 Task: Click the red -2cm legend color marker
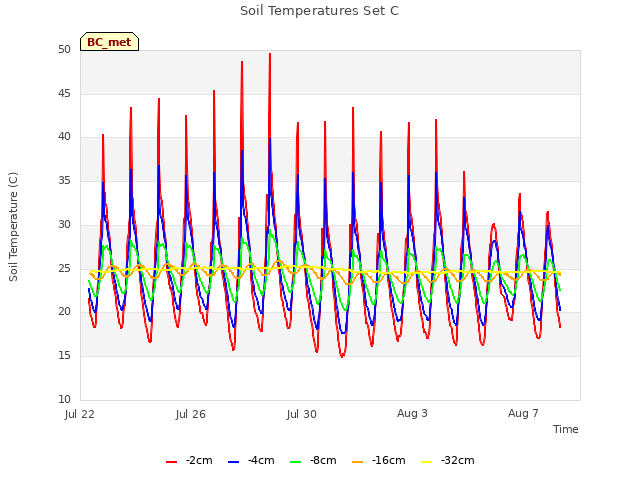(x=171, y=462)
